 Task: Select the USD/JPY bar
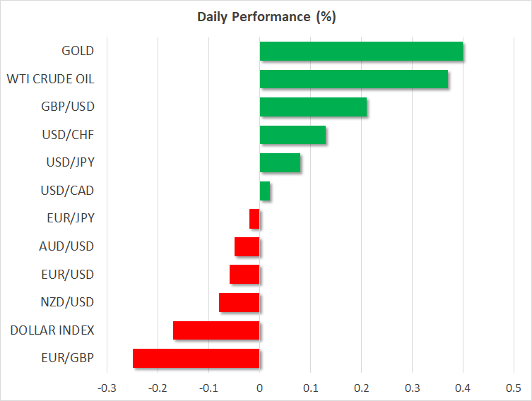pyautogui.click(x=280, y=163)
